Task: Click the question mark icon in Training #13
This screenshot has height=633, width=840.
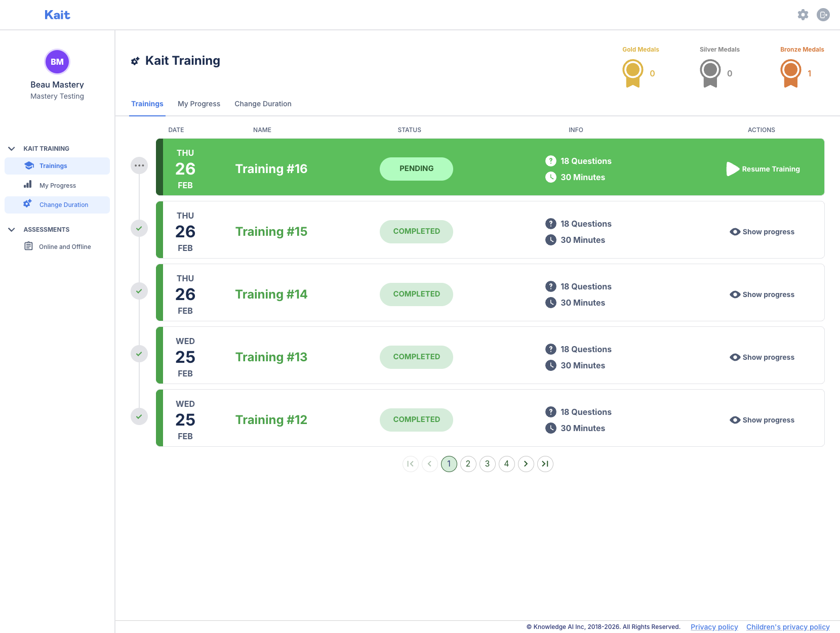Action: pos(551,349)
